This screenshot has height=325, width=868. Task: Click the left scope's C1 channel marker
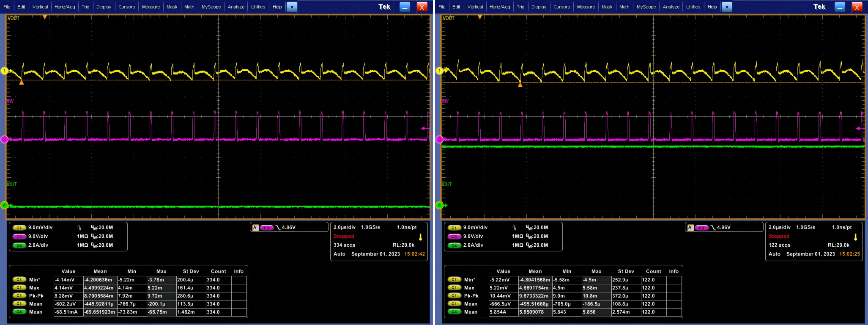click(x=4, y=71)
